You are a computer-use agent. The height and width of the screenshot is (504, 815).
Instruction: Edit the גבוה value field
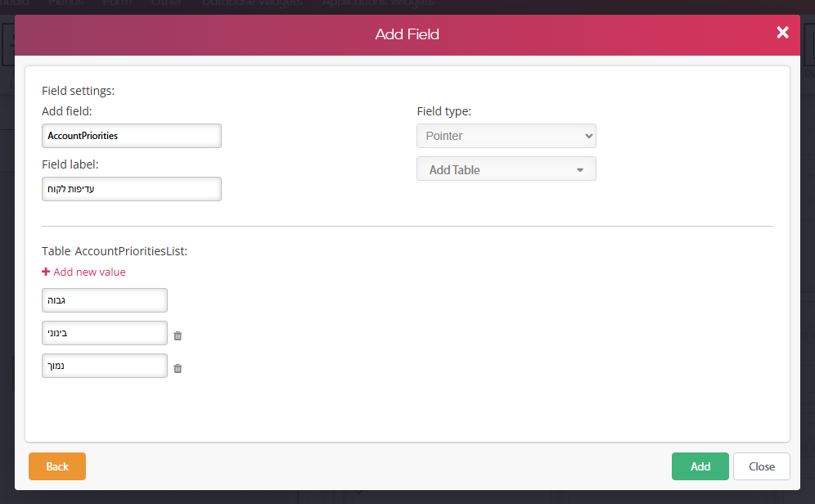105,300
